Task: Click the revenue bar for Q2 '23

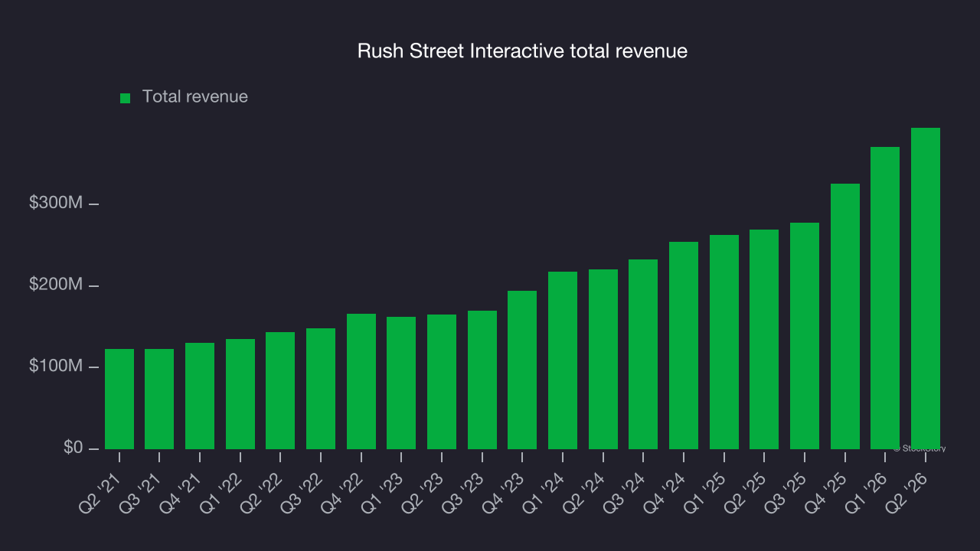Action: (x=442, y=382)
